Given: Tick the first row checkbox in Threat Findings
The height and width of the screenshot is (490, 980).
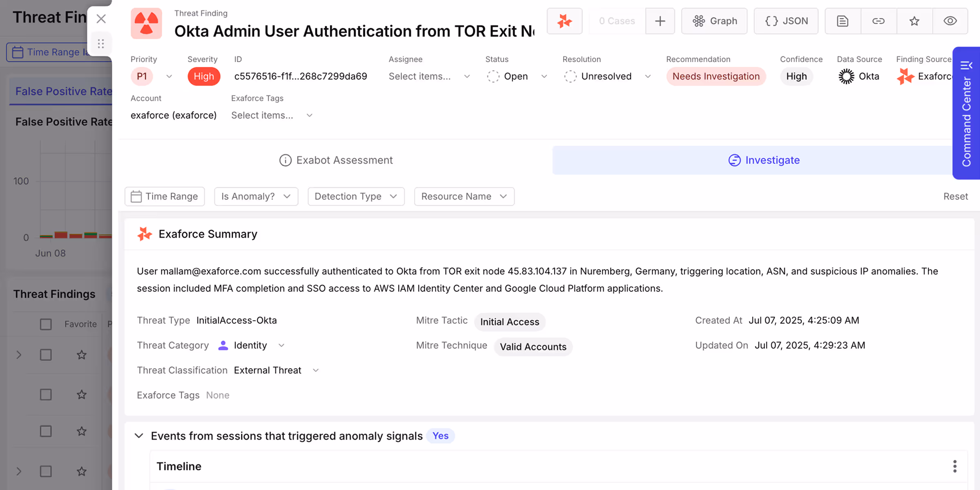Looking at the screenshot, I should [x=46, y=355].
